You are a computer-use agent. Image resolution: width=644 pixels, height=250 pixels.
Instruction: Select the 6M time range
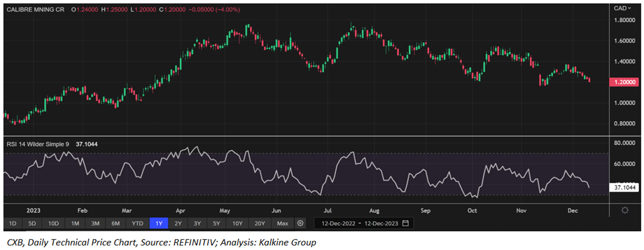(x=116, y=223)
